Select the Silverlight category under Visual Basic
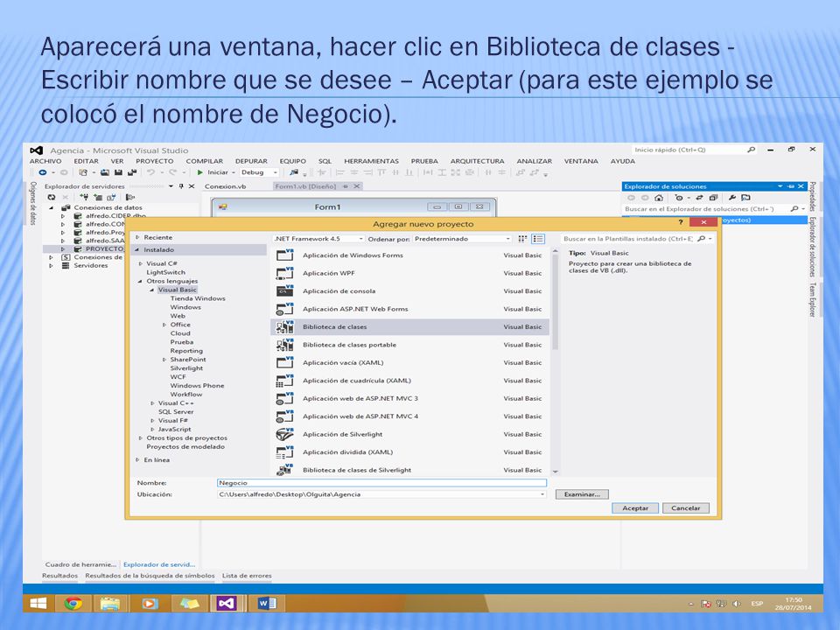The height and width of the screenshot is (630, 840). pos(186,368)
